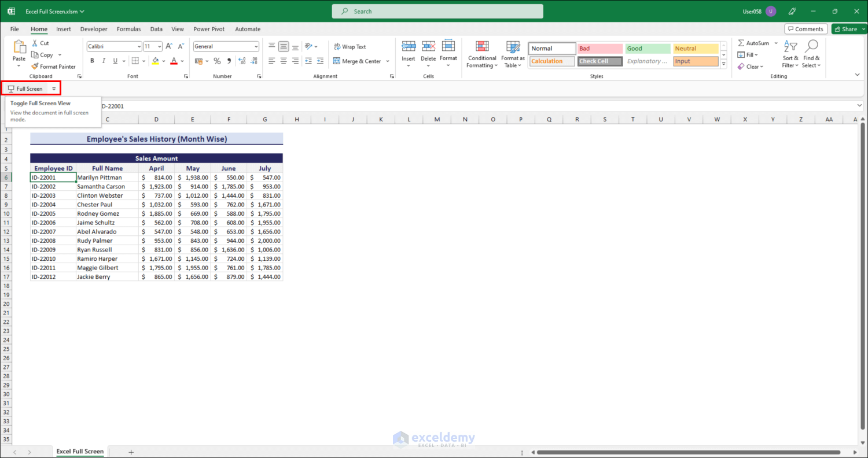Top-align the cell contents
This screenshot has width=868, height=458.
tap(271, 46)
